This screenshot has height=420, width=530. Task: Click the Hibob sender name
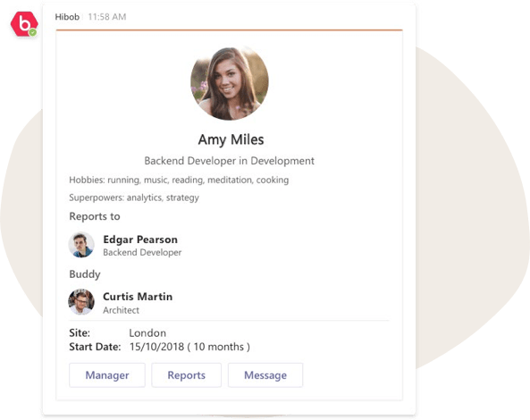click(67, 17)
